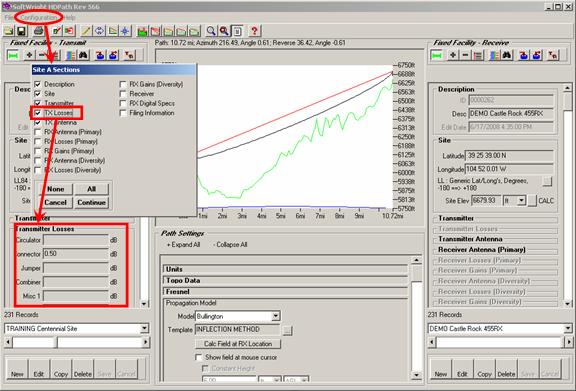Viewport: 576px width, 391px height.
Task: Check the RX Gains (Diversity) box
Action: (x=123, y=84)
